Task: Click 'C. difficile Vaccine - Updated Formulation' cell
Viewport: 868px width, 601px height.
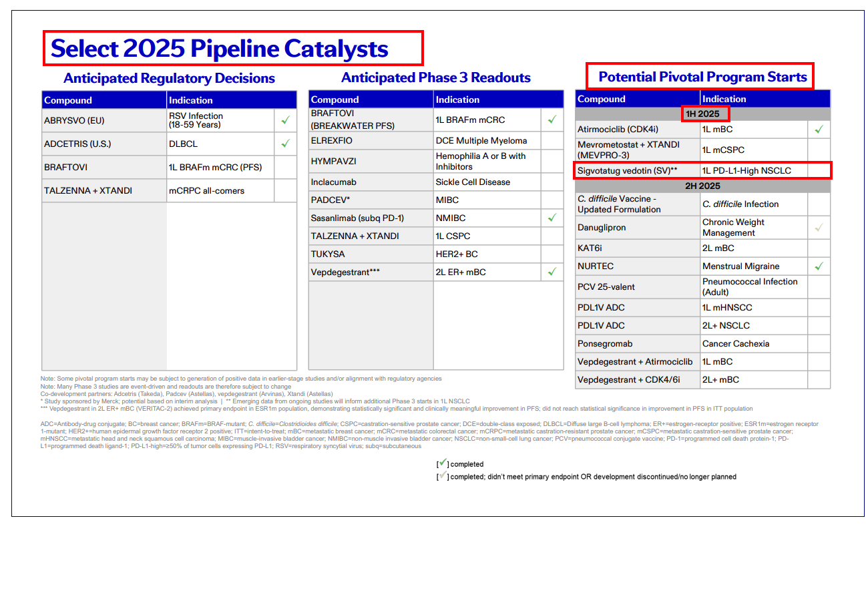Action: coord(638,204)
